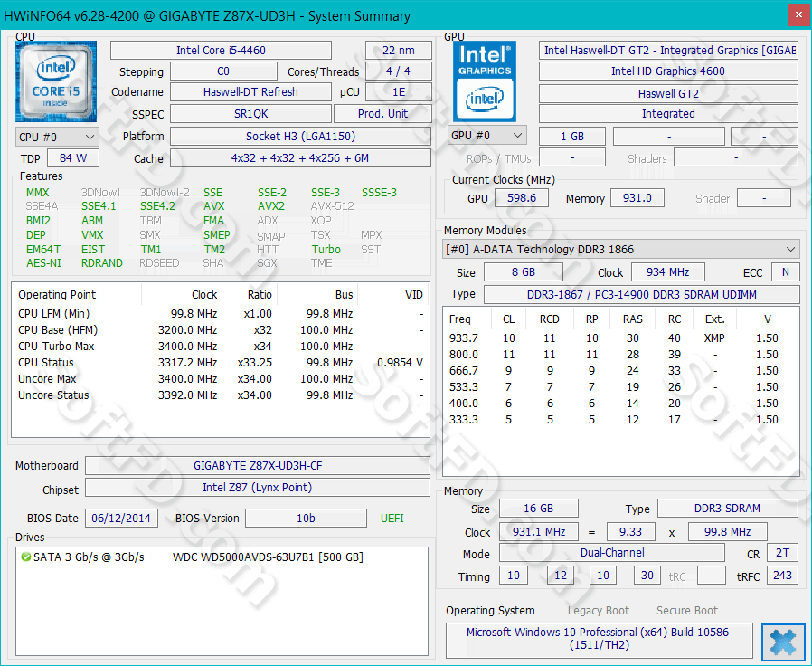The height and width of the screenshot is (666, 812).
Task: Select the TDP value 84 W
Action: (73, 158)
